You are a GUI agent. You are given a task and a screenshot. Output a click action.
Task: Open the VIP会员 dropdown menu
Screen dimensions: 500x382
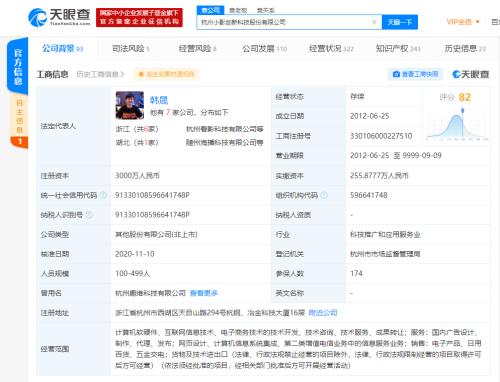pyautogui.click(x=463, y=22)
